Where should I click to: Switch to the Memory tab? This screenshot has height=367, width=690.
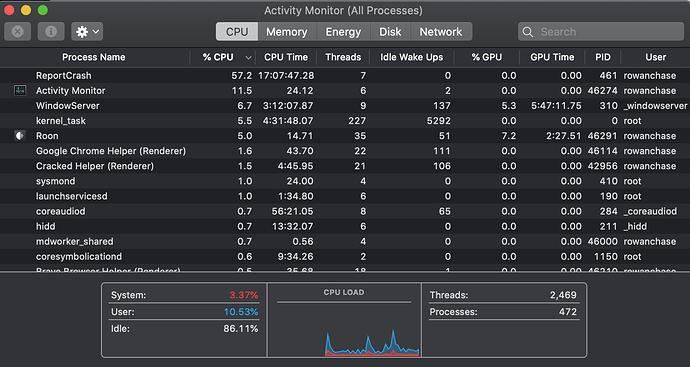(x=286, y=32)
